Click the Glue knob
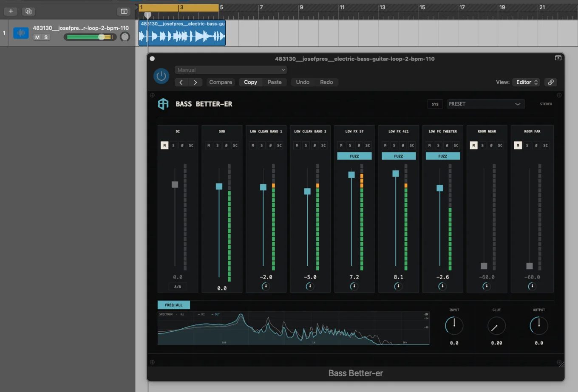The image size is (578, 392). coord(496,326)
